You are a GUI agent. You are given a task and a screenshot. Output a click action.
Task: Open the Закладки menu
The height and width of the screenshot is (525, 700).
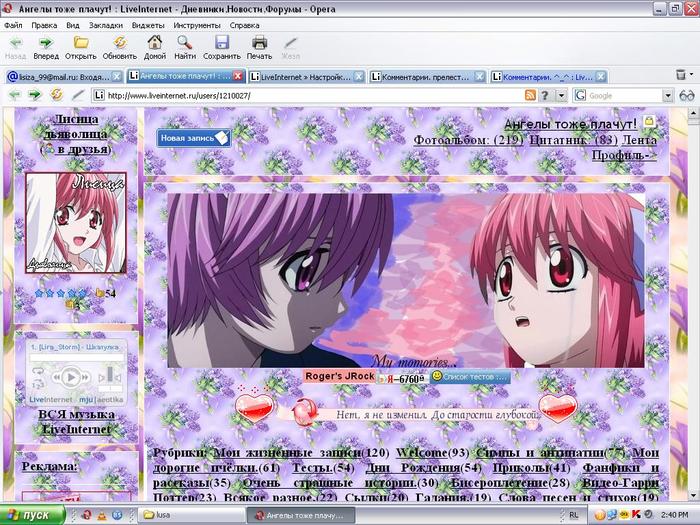click(x=106, y=25)
